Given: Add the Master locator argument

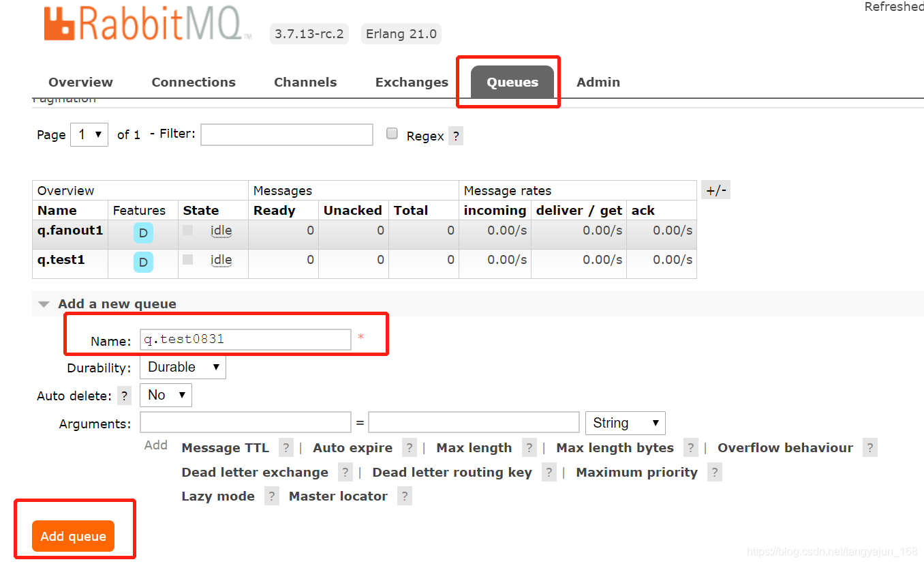Looking at the screenshot, I should [338, 496].
